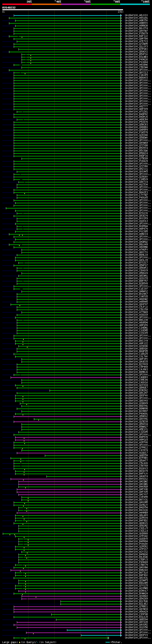Select the label UniRef100_B6DTH1
The height and width of the screenshot is (644, 152).
pyautogui.click(x=137, y=406)
